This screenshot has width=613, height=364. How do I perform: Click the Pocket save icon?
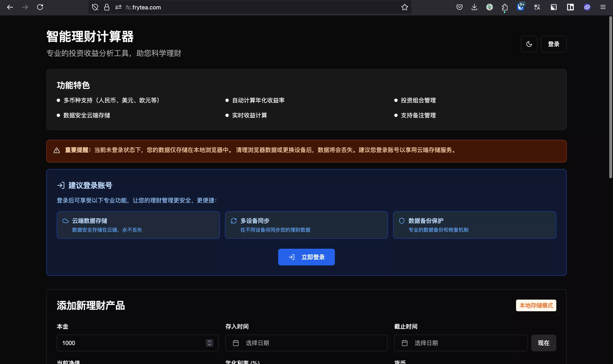tap(460, 7)
